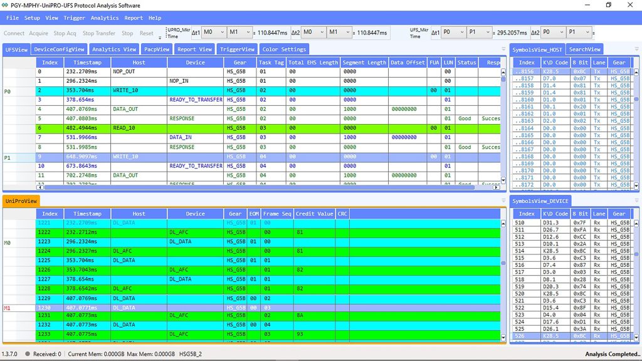This screenshot has width=642, height=364.
Task: Click the Timestamp column header in UFSView
Action: click(x=87, y=63)
